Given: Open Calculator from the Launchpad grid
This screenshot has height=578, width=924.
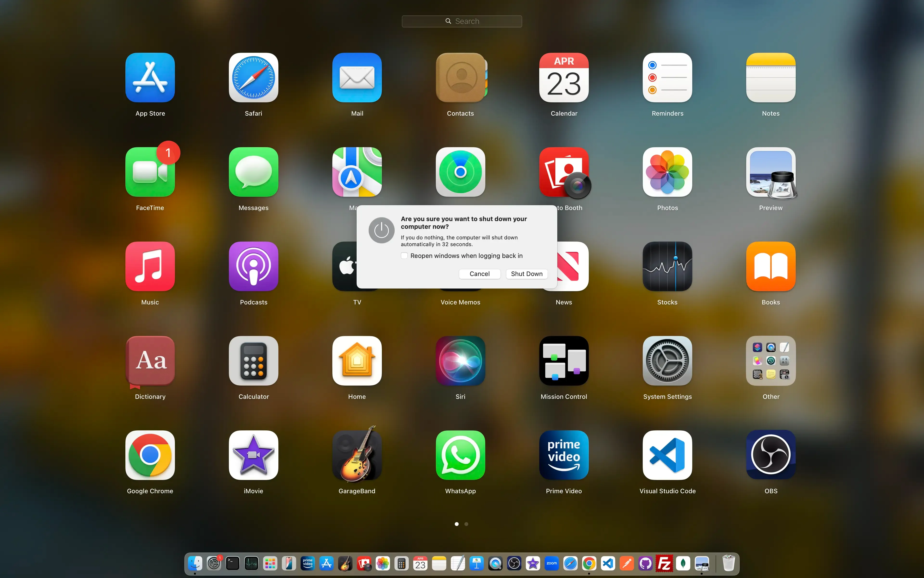Looking at the screenshot, I should coord(254,361).
